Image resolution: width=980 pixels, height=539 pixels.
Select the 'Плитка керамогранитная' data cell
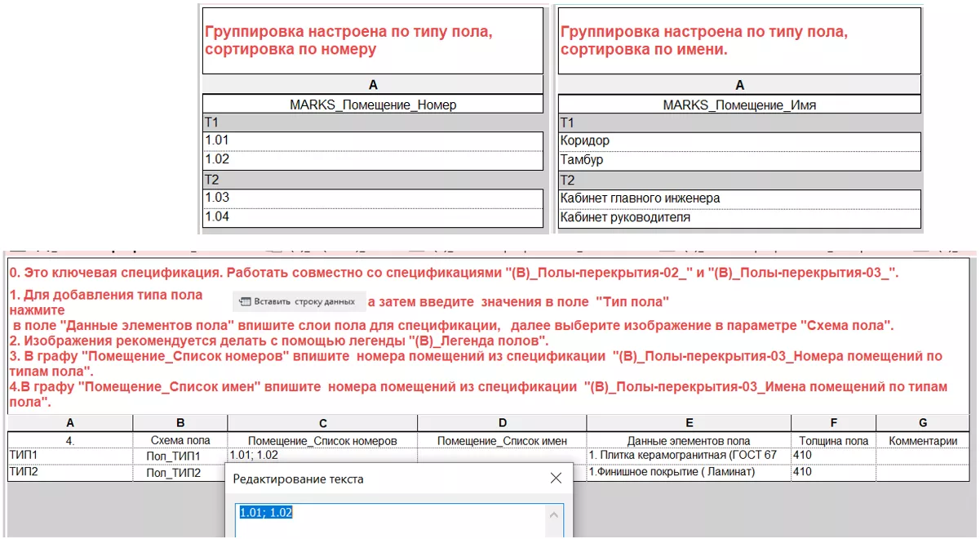point(688,455)
